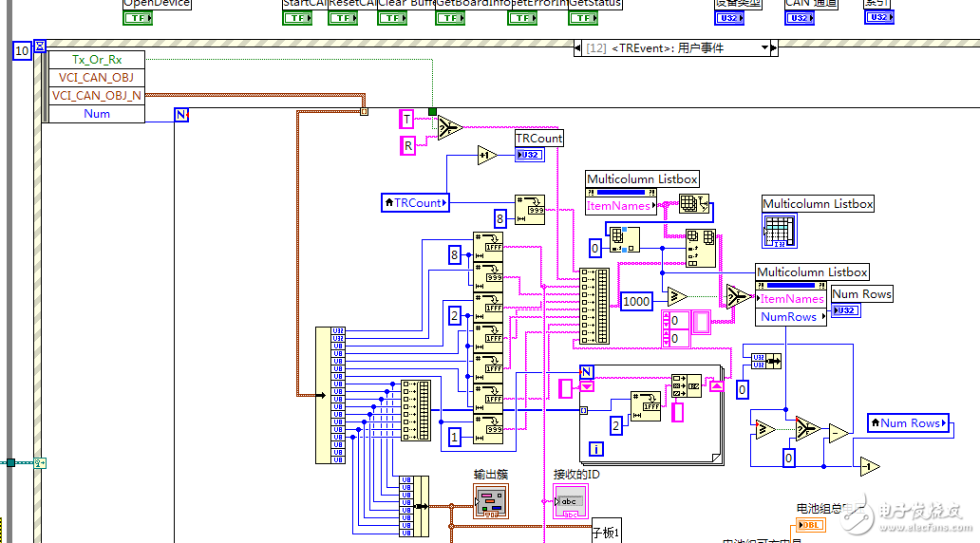Viewport: 980px width, 543px height.
Task: Open the event case selector dropdown arrow
Action: tap(763, 48)
